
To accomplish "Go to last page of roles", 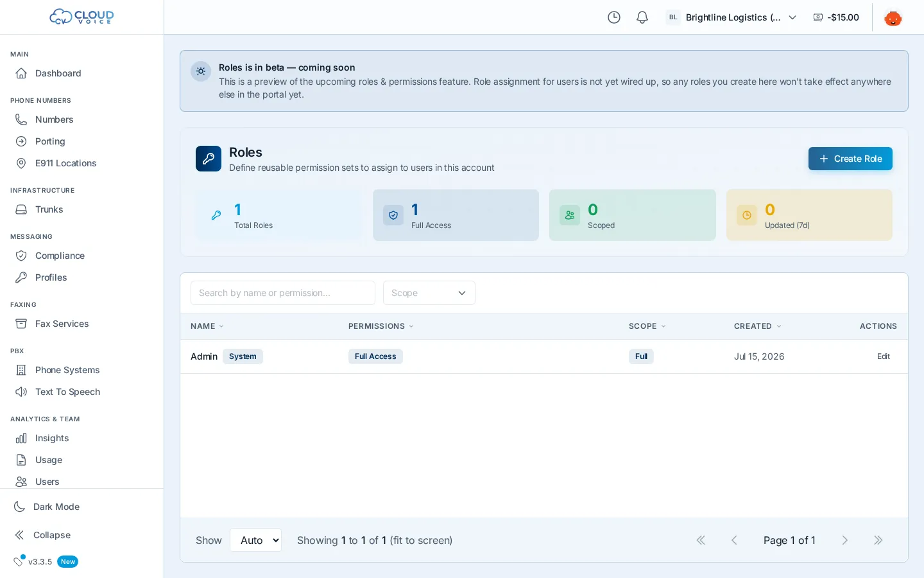I will [878, 540].
